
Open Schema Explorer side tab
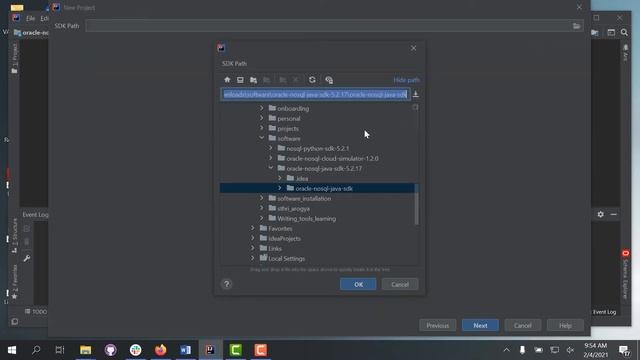point(625,275)
